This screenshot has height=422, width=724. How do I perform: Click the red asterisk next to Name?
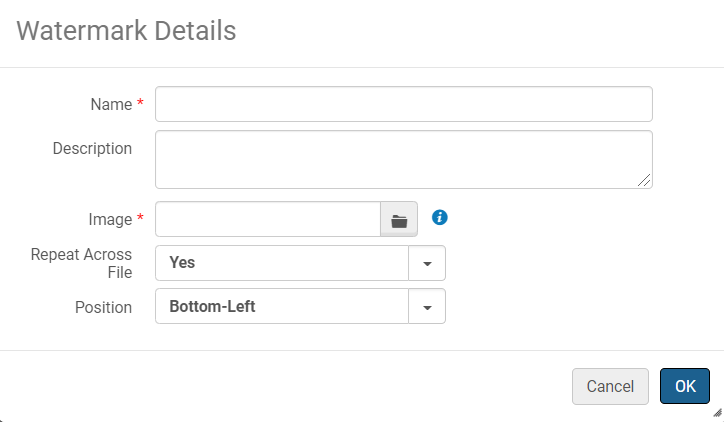tap(141, 103)
